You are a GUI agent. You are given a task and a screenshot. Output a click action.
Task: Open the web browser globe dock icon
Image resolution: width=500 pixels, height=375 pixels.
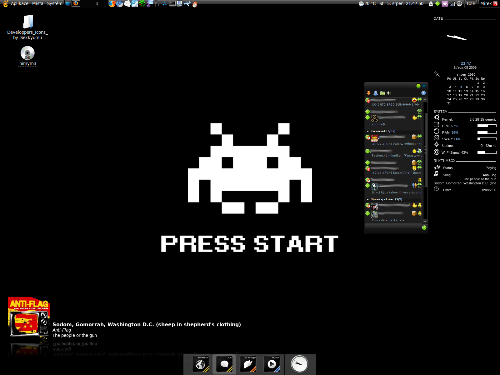pyautogui.click(x=201, y=364)
